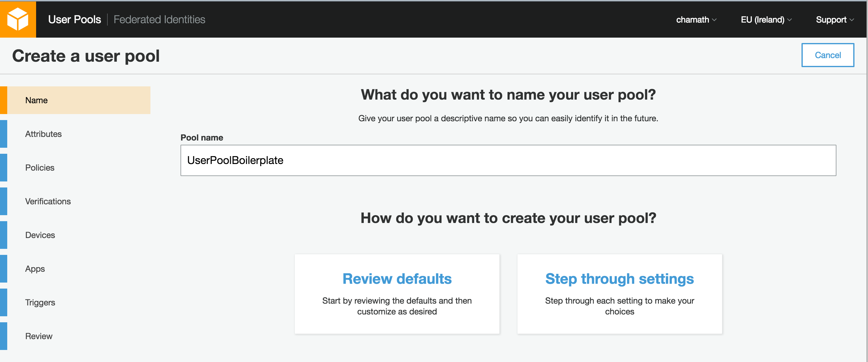This screenshot has height=362, width=868.
Task: Open the Support dropdown menu
Action: 834,20
